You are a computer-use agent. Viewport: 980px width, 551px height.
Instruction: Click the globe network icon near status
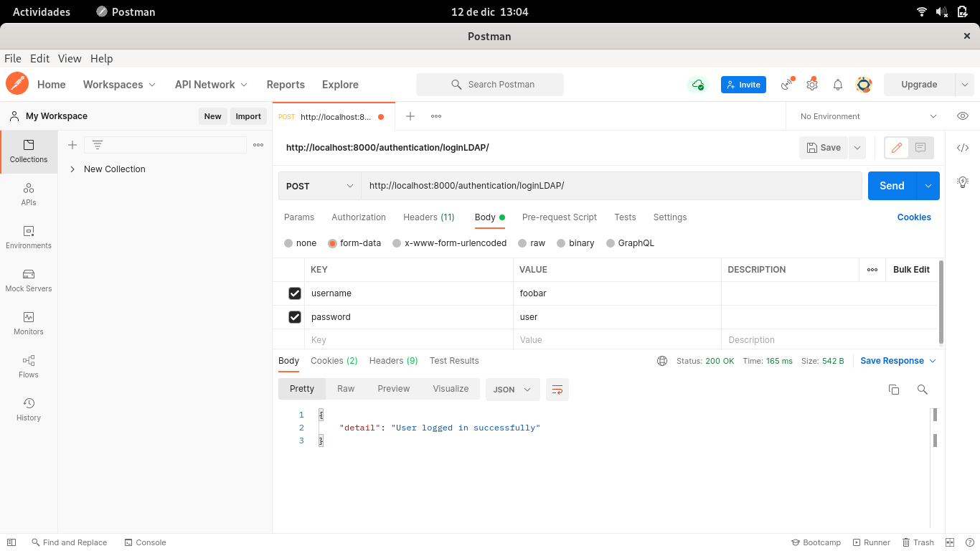click(x=662, y=361)
